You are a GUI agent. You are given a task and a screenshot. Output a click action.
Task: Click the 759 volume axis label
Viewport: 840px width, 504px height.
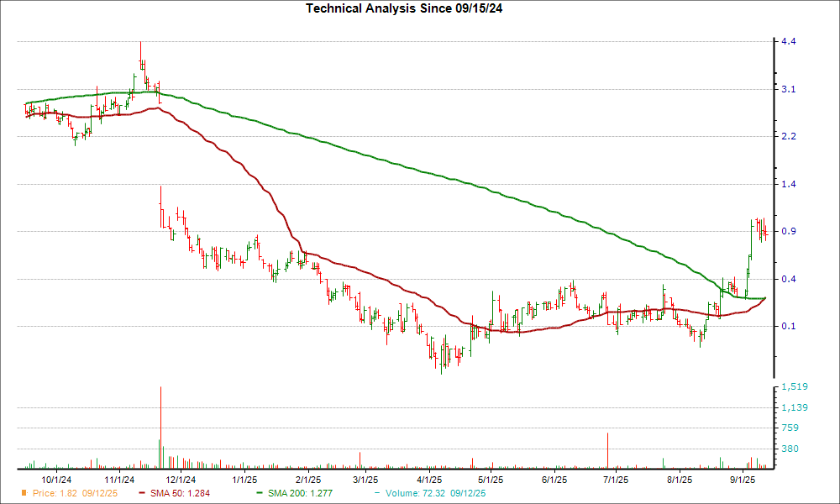point(790,428)
